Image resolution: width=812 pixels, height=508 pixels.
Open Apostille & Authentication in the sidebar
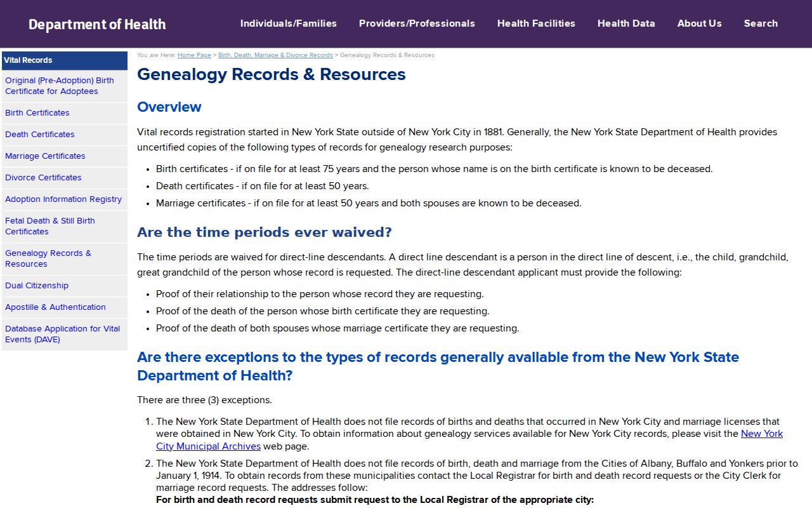(65, 307)
